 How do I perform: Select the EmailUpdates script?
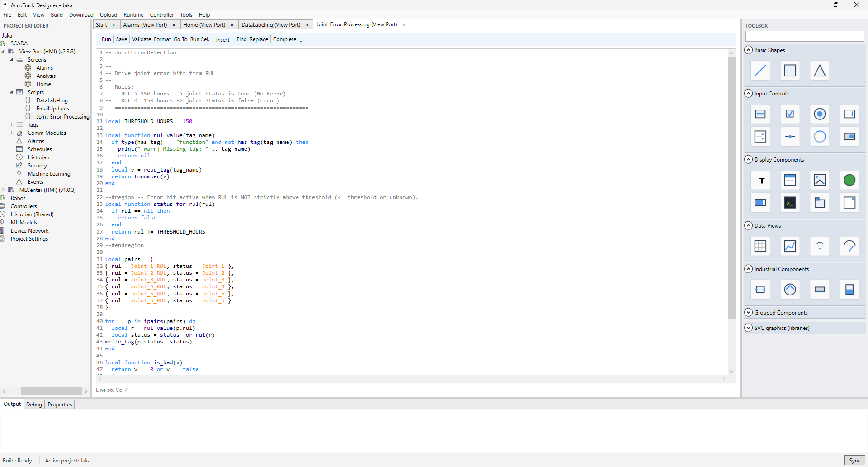(52, 109)
